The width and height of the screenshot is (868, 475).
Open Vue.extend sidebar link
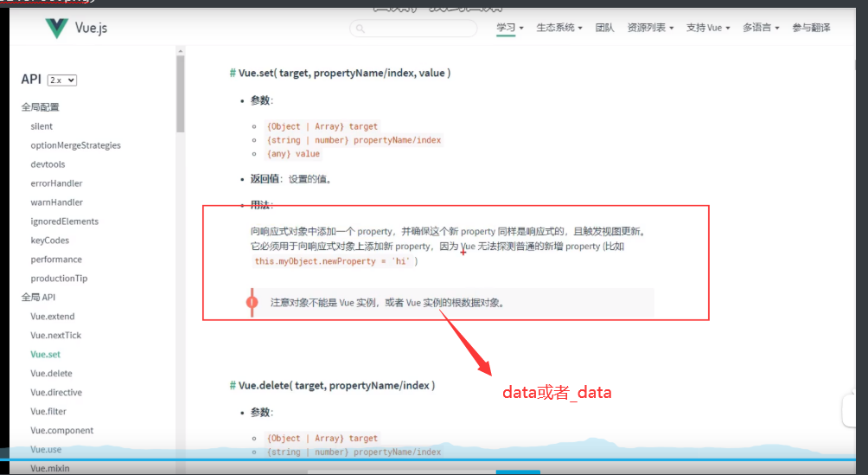[52, 316]
